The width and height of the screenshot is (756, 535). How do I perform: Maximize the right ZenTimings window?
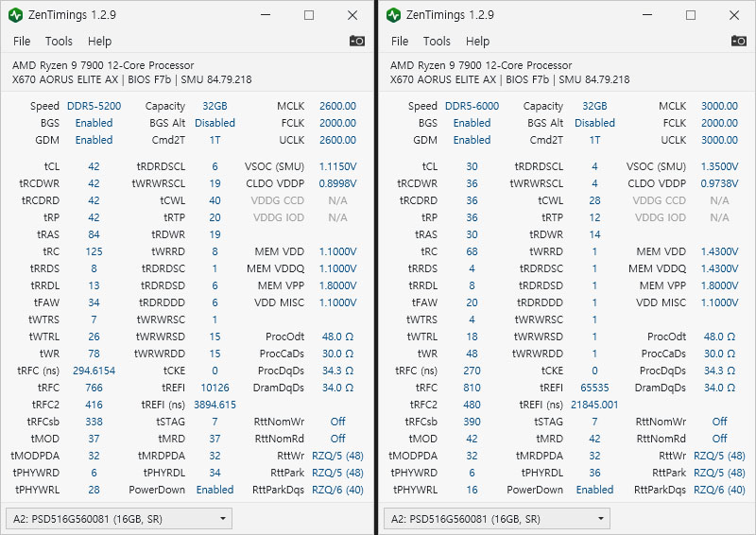point(691,15)
